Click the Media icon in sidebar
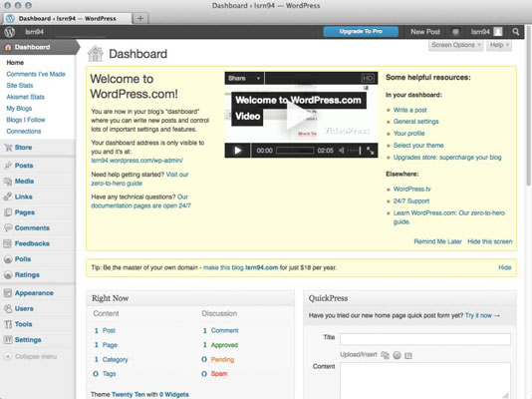This screenshot has width=532, height=399. click(x=8, y=181)
